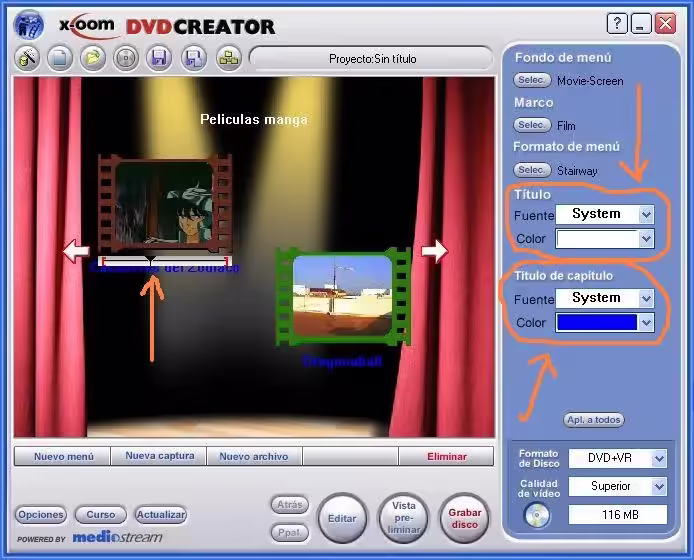Click the Peliculas manga menu title text
Screen dimensions: 694x560
point(254,120)
